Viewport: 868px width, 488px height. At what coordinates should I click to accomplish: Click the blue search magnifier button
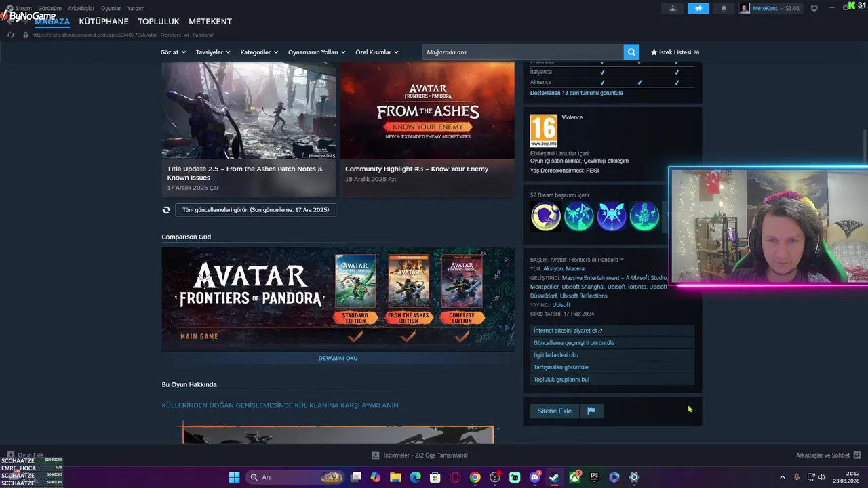tap(631, 52)
